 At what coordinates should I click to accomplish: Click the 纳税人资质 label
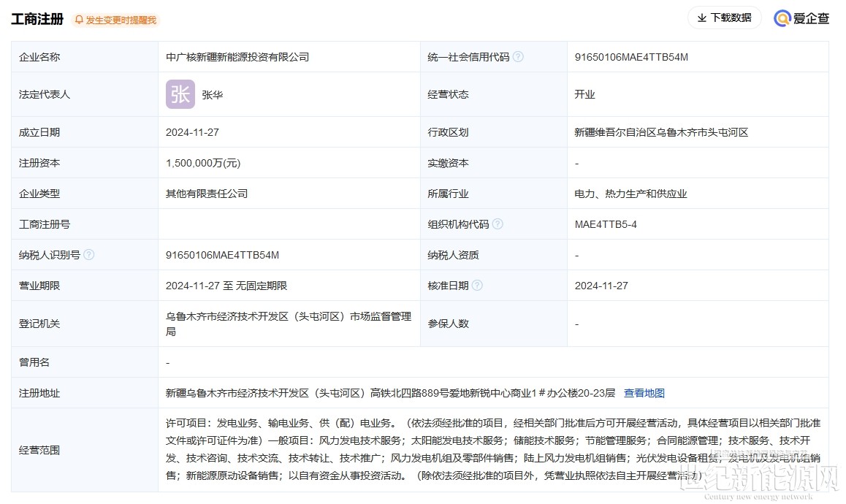pos(453,255)
